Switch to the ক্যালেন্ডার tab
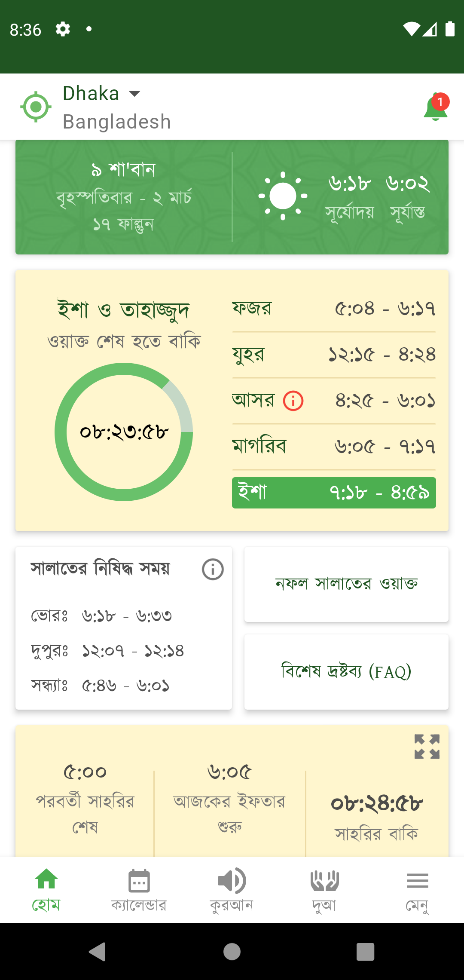This screenshot has width=464, height=980. [x=139, y=890]
